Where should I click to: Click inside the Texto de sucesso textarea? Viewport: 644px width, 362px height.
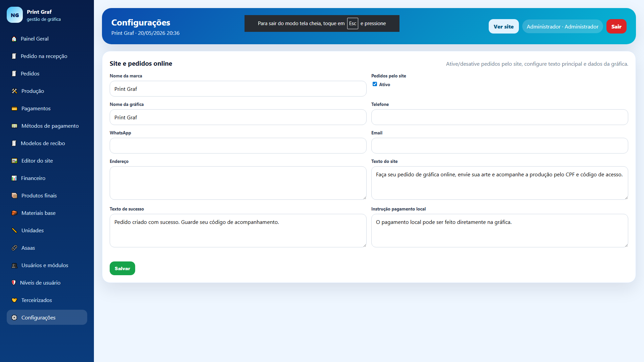[x=238, y=231]
